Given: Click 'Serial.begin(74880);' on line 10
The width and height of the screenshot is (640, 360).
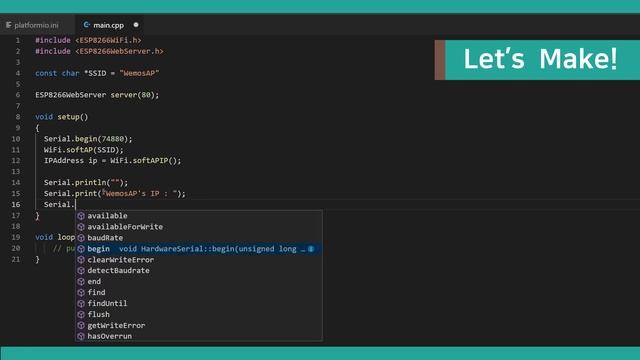Looking at the screenshot, I should point(88,139).
